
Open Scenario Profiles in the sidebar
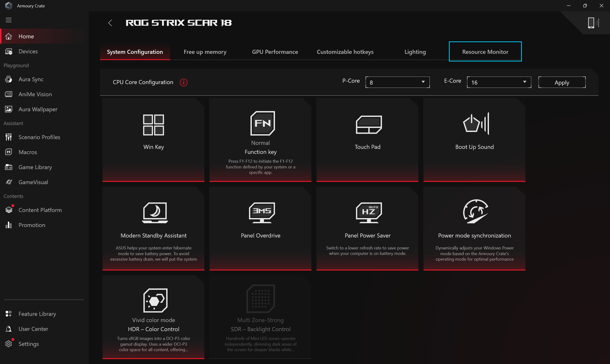[x=44, y=137]
